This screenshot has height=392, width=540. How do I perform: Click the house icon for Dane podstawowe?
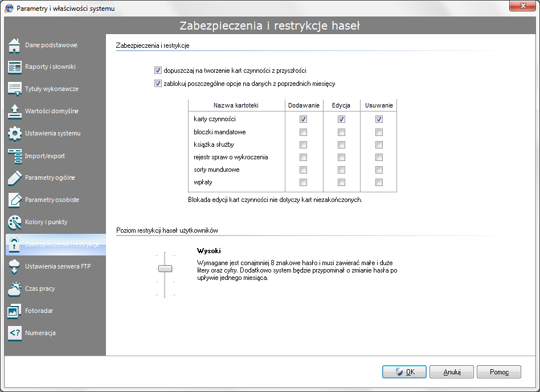(15, 46)
